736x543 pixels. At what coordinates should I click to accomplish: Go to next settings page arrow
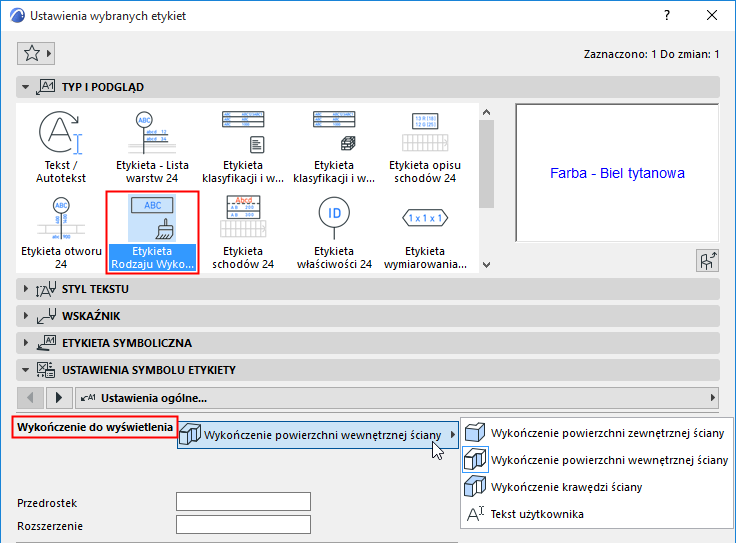tap(59, 398)
